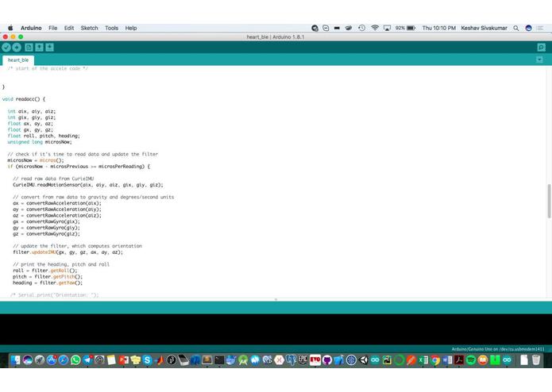Open PyCharm in the Dock
This screenshot has height=392, width=552.
pos(387,360)
